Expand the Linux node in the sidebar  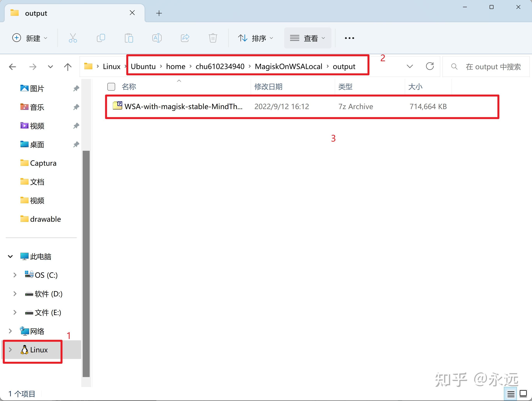click(10, 350)
